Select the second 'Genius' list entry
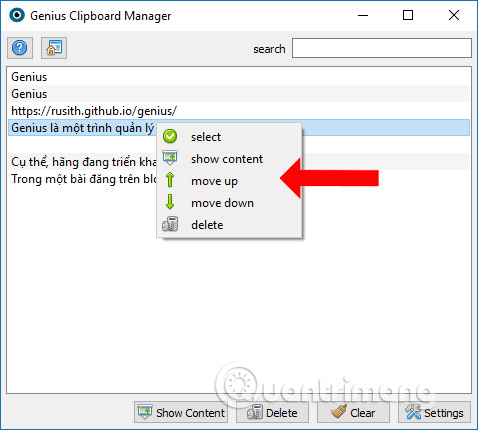The width and height of the screenshot is (478, 430). click(239, 94)
